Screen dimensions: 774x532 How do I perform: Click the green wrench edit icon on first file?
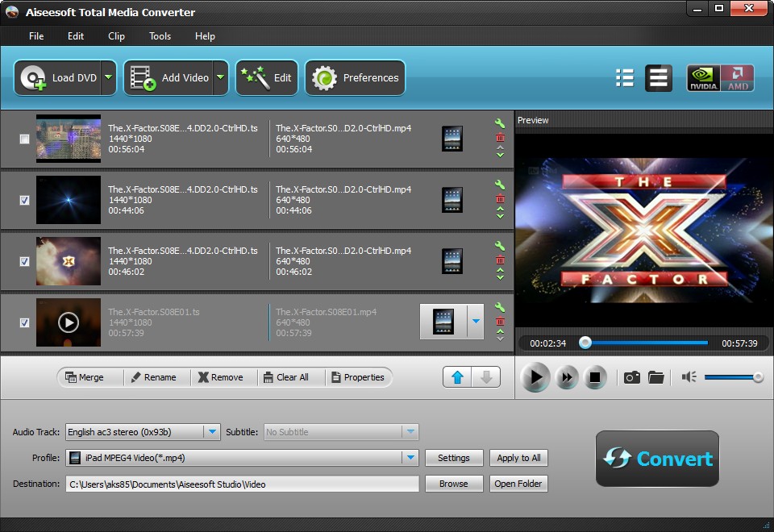pos(501,123)
